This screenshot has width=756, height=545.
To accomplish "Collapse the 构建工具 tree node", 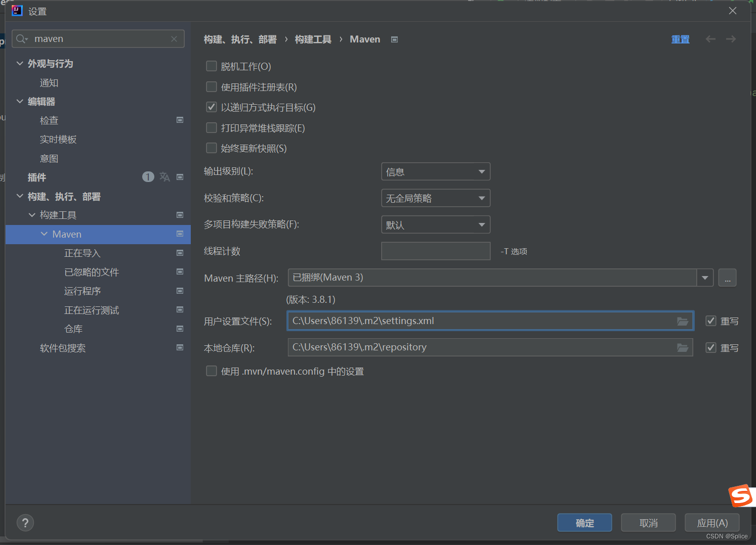I will tap(32, 215).
